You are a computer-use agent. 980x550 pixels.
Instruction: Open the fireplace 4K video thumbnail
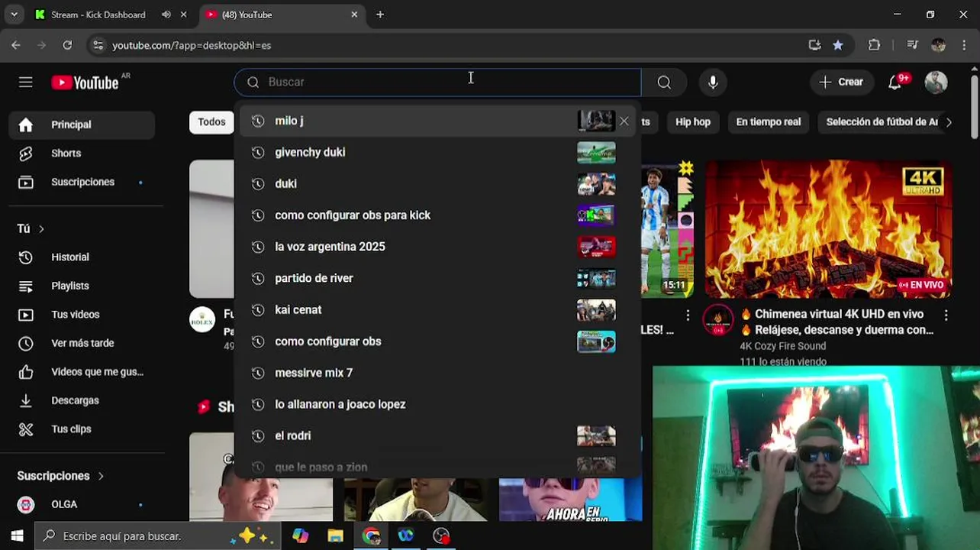pyautogui.click(x=828, y=228)
